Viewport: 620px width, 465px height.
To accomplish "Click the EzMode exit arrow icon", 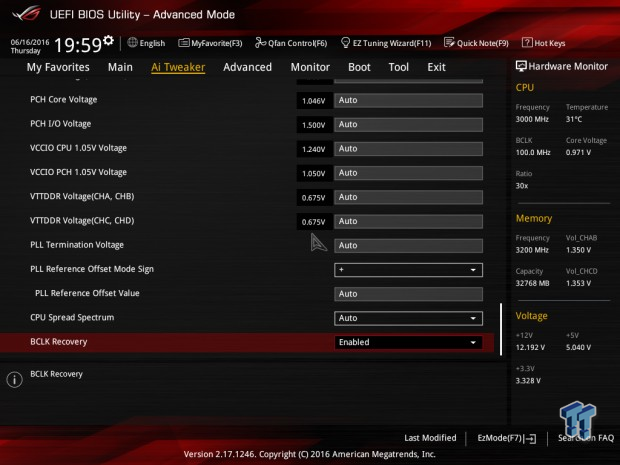I will pyautogui.click(x=530, y=439).
